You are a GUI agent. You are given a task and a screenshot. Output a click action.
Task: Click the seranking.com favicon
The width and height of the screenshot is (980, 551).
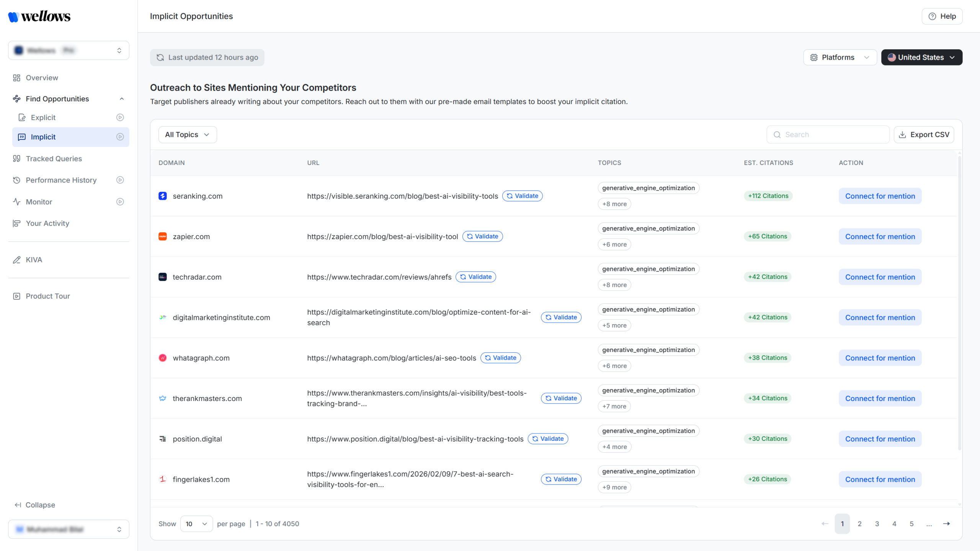coord(163,196)
